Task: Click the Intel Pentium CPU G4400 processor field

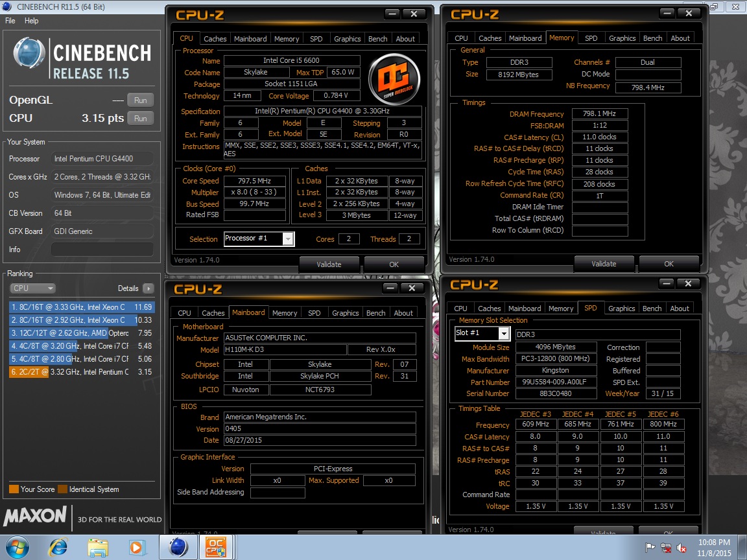Action: [102, 159]
